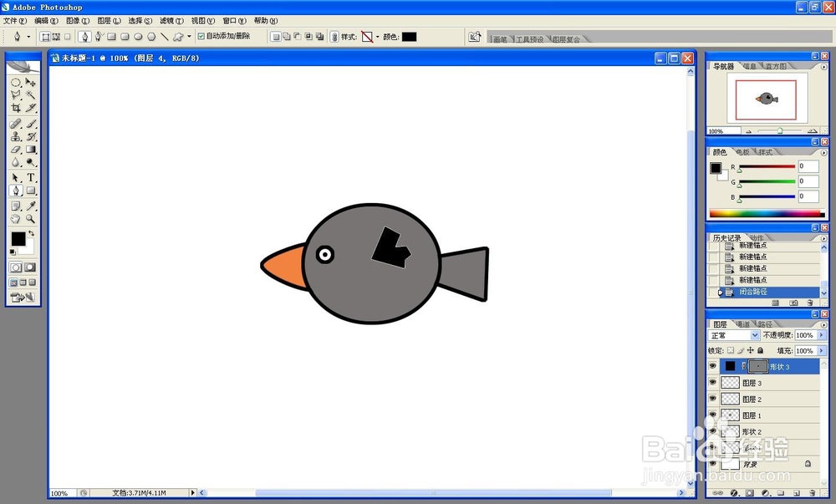
Task: Select the Gradient tool
Action: pos(30,150)
